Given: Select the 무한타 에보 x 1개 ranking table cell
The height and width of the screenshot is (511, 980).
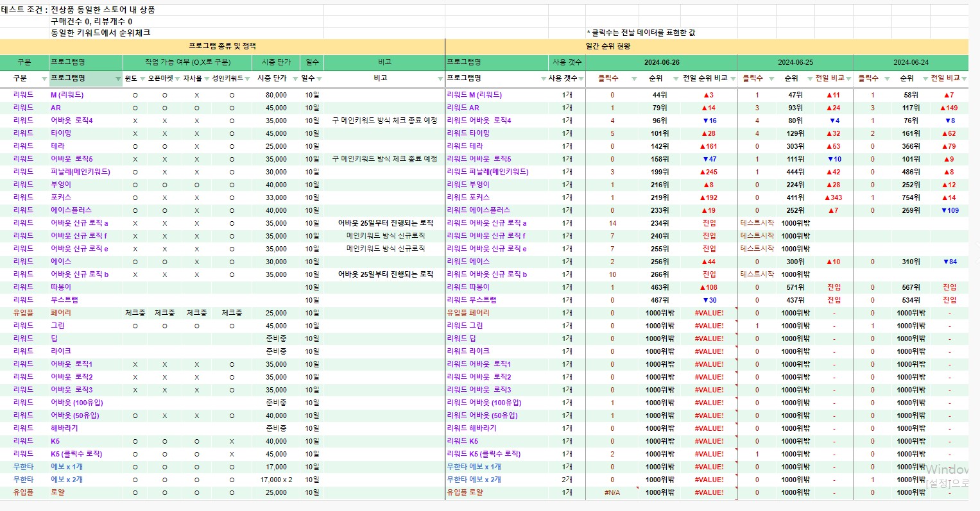Looking at the screenshot, I should click(x=497, y=467).
